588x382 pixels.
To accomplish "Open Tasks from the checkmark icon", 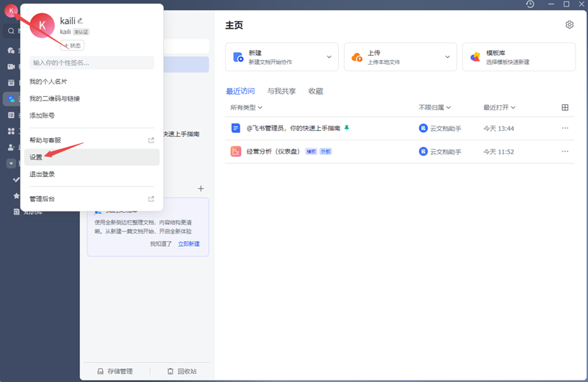I will coord(16,179).
